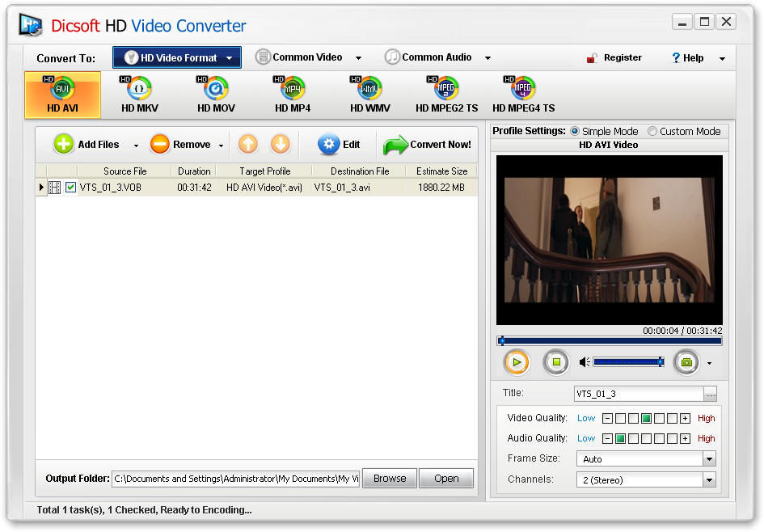Click the volume slider bar
Screen dimensions: 764x532
click(628, 361)
